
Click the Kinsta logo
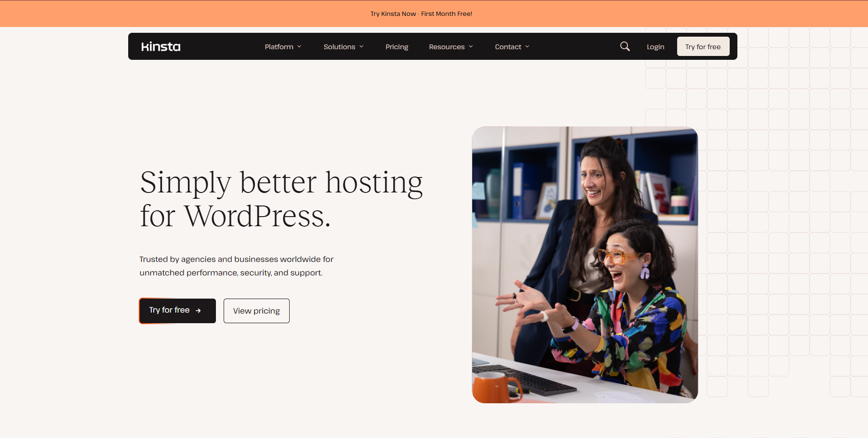coord(160,47)
